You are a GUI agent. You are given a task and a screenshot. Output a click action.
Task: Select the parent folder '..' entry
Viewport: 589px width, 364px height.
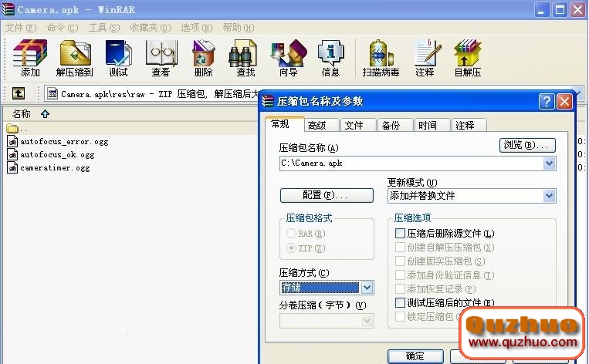tap(17, 129)
